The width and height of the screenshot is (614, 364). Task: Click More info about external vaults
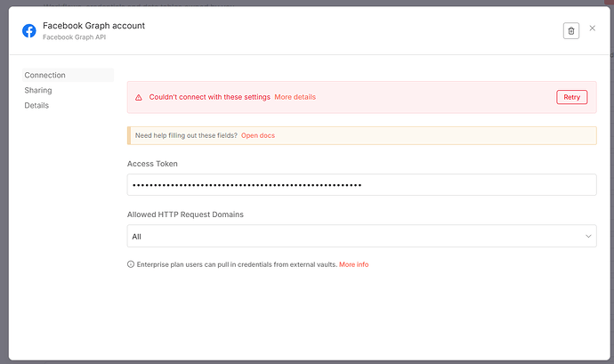353,264
